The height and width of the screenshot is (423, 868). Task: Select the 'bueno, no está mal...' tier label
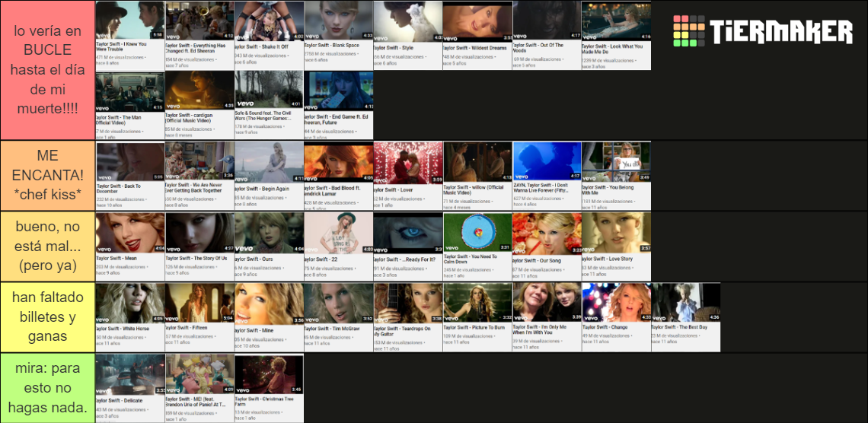click(48, 246)
